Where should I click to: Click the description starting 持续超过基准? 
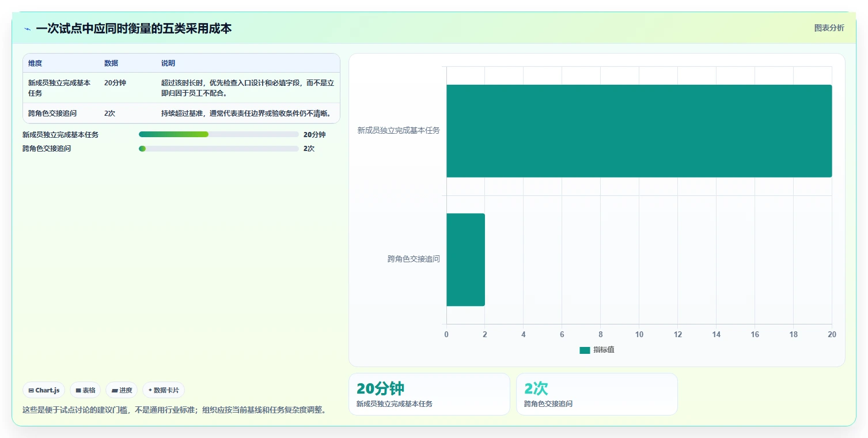pos(247,114)
